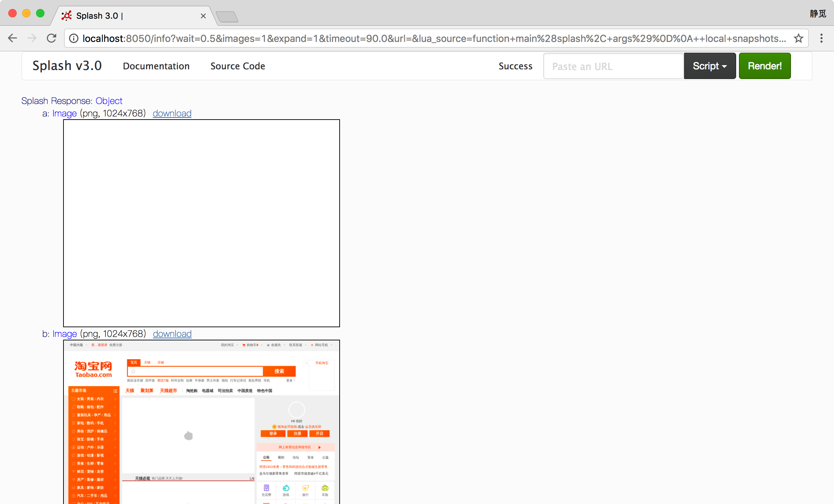834x504 pixels.
Task: Open the Source Code menu item
Action: click(x=238, y=66)
